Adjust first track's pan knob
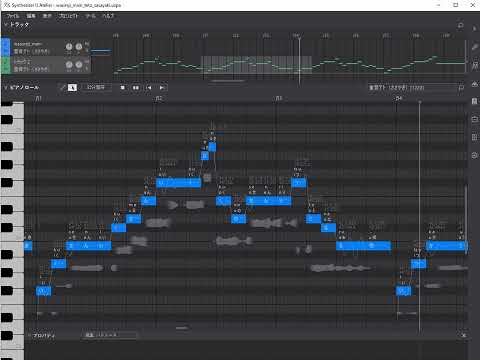Viewport: 480px width, 360px height. click(79, 47)
